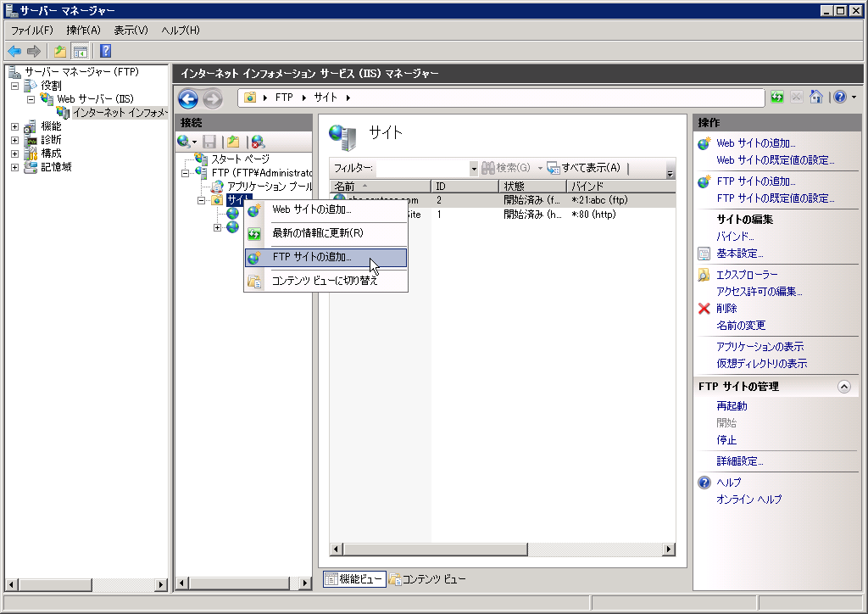Click the red X 削除 icon

[x=704, y=309]
